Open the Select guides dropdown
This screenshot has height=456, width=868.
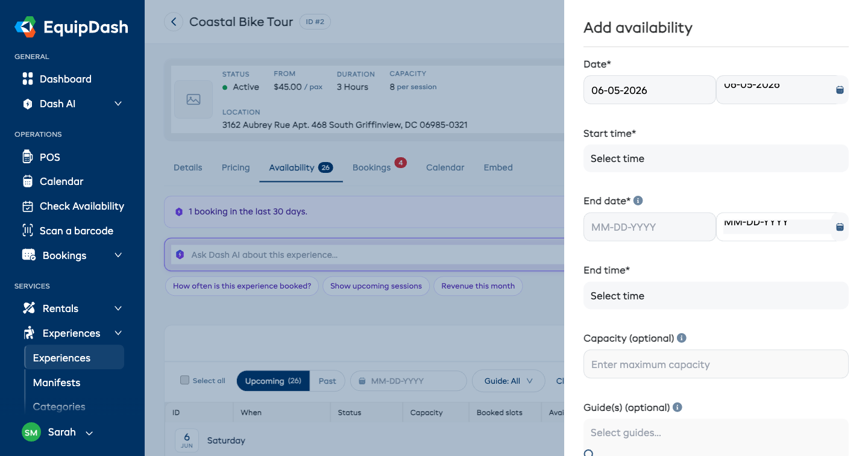716,433
